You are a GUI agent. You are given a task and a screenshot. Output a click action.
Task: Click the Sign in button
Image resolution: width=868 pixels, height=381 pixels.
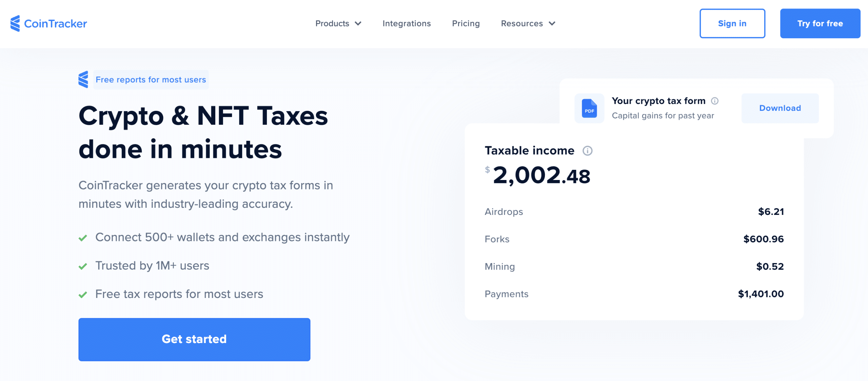point(732,23)
